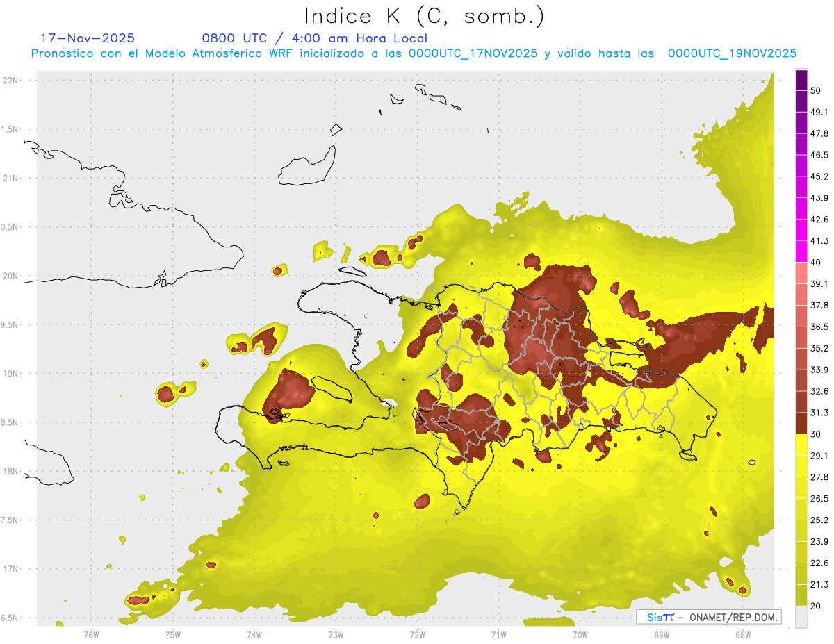This screenshot has height=644, width=834.
Task: Select the date text "17-Nov-2025"
Action: [x=88, y=38]
